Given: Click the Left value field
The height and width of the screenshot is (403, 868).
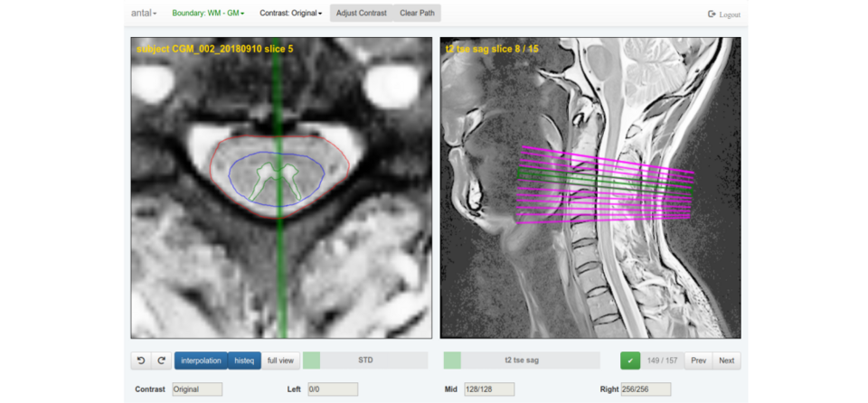Looking at the screenshot, I should point(332,389).
